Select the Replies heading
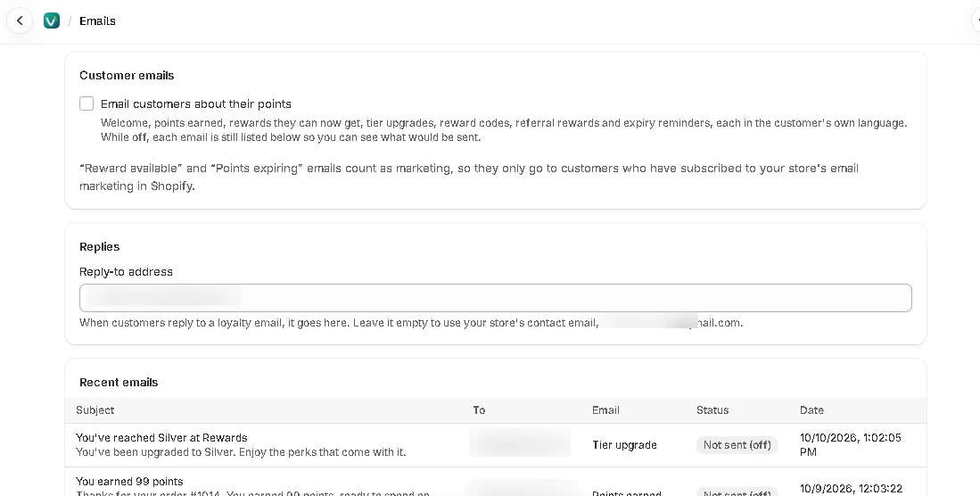The image size is (980, 496). click(x=99, y=246)
